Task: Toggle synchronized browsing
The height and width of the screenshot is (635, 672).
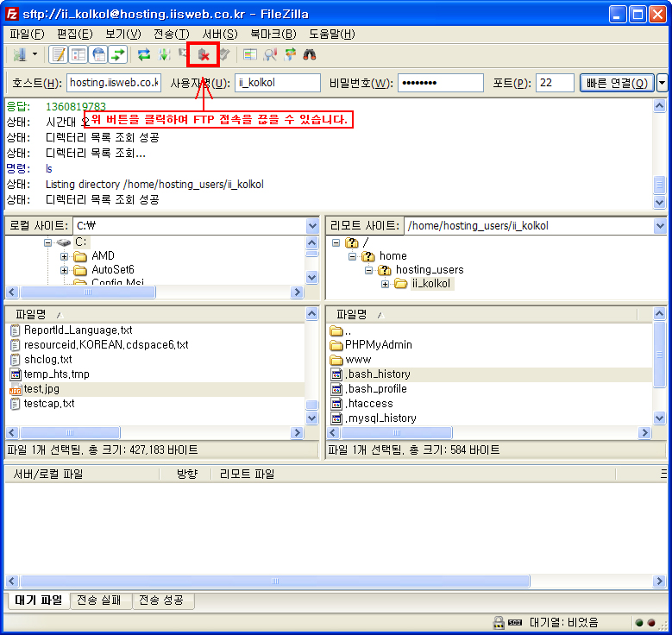Action: pyautogui.click(x=290, y=54)
